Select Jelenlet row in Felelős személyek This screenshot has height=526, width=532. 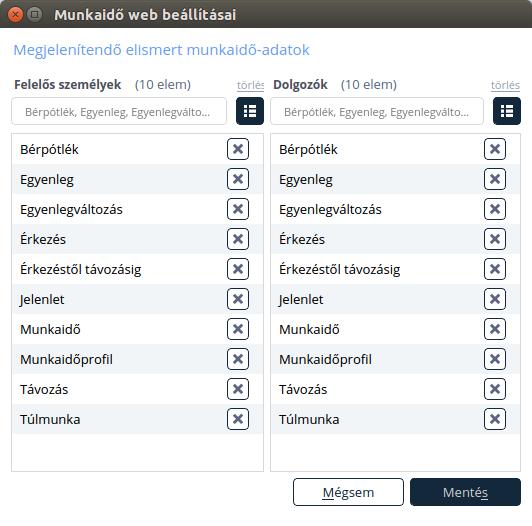click(137, 299)
